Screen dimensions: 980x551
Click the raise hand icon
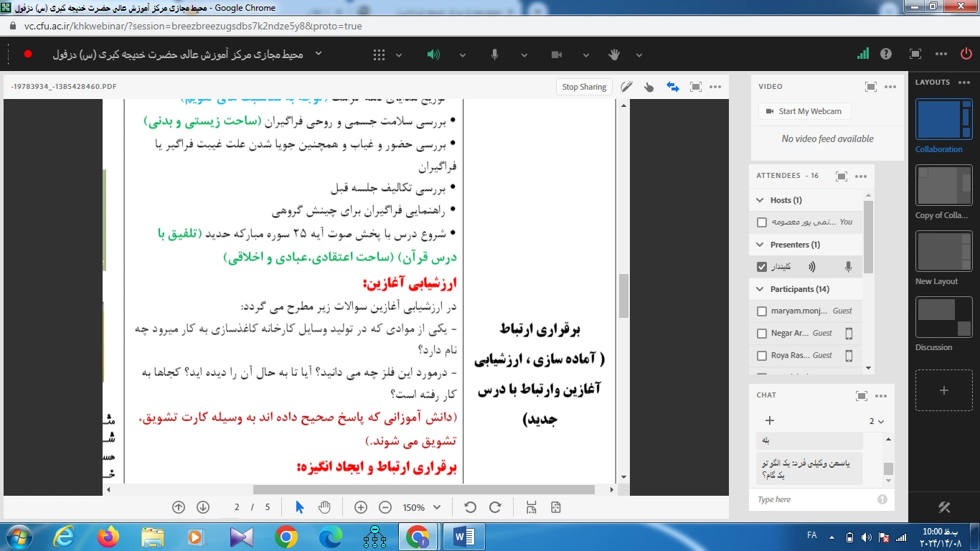pyautogui.click(x=614, y=55)
